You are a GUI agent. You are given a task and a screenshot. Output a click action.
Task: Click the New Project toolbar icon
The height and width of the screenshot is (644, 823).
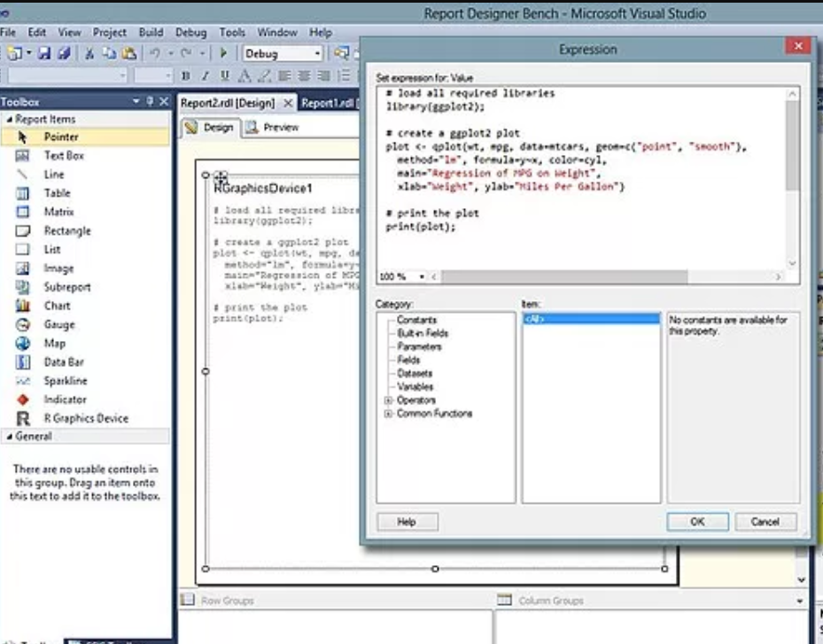(x=15, y=53)
